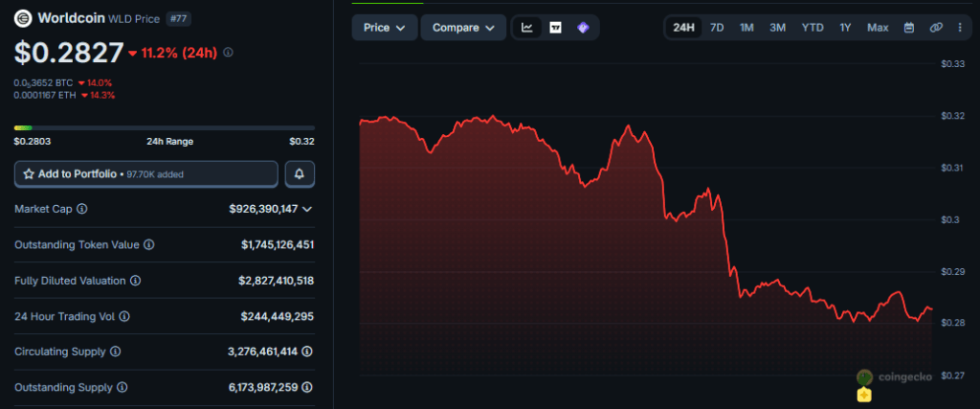Copy chart link via chain icon
Image resolution: width=980 pixels, height=409 pixels.
pyautogui.click(x=936, y=28)
